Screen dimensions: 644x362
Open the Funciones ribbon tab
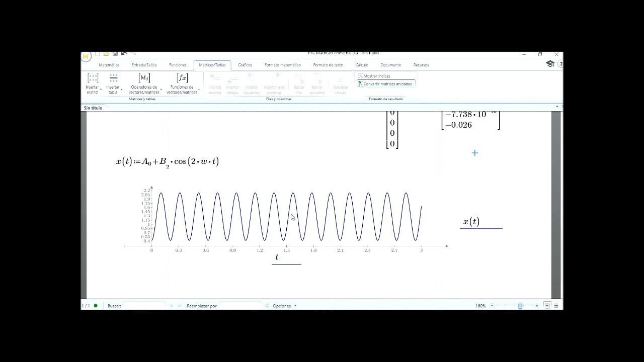point(178,65)
